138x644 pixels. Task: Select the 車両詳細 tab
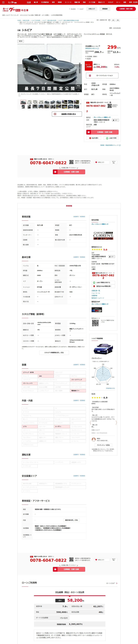coord(69,206)
